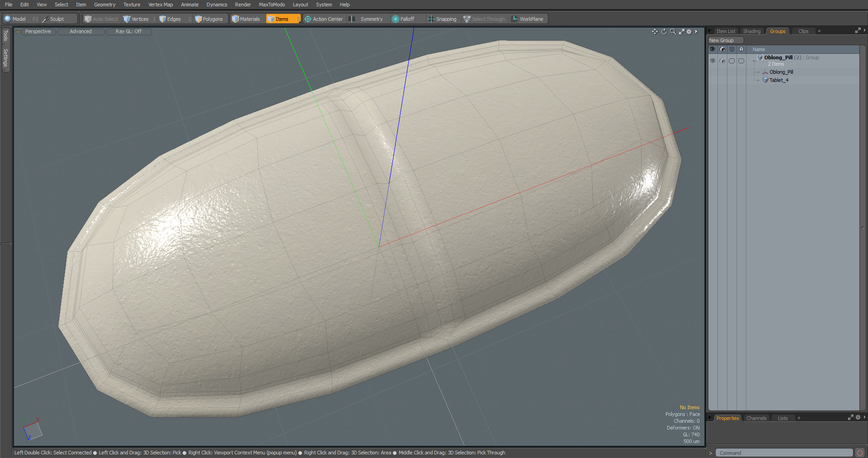Toggle first checkbox in Oblong_Pill group row
Viewport: 868px width, 458px height.
(731, 61)
